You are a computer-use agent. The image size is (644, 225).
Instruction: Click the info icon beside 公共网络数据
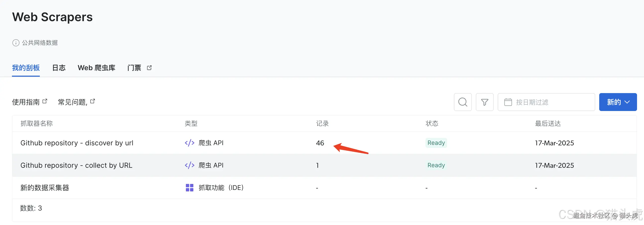tap(16, 43)
